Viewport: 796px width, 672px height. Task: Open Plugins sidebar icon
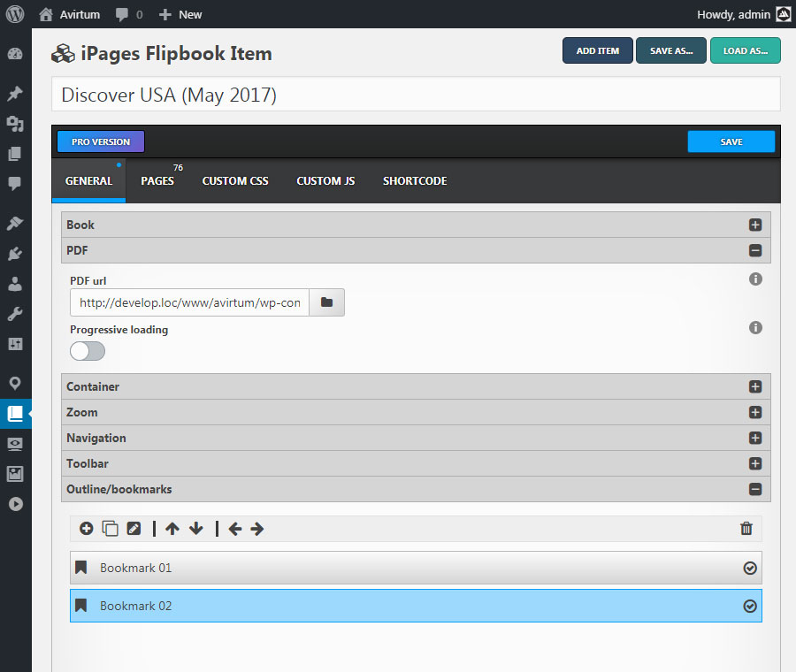(x=15, y=253)
